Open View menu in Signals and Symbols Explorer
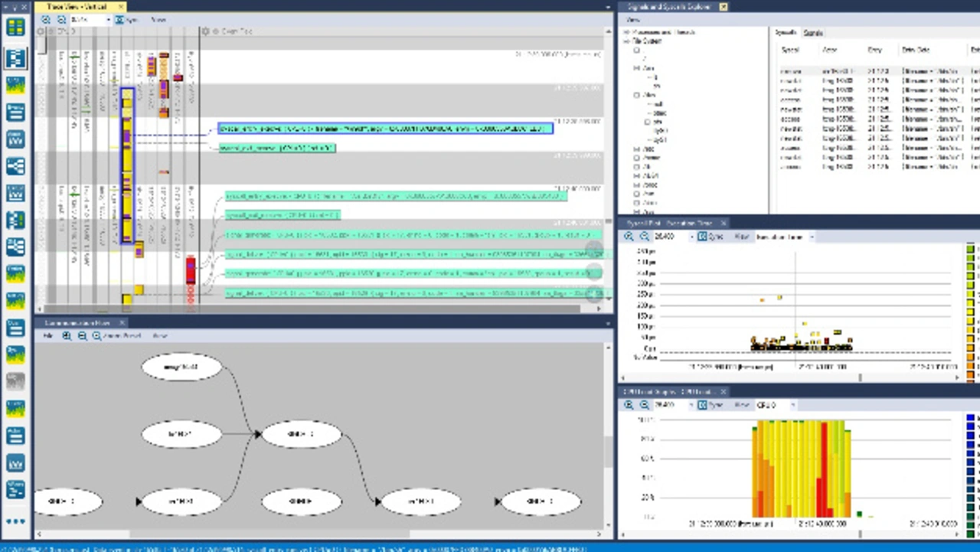Image resolution: width=980 pixels, height=552 pixels. pyautogui.click(x=633, y=19)
